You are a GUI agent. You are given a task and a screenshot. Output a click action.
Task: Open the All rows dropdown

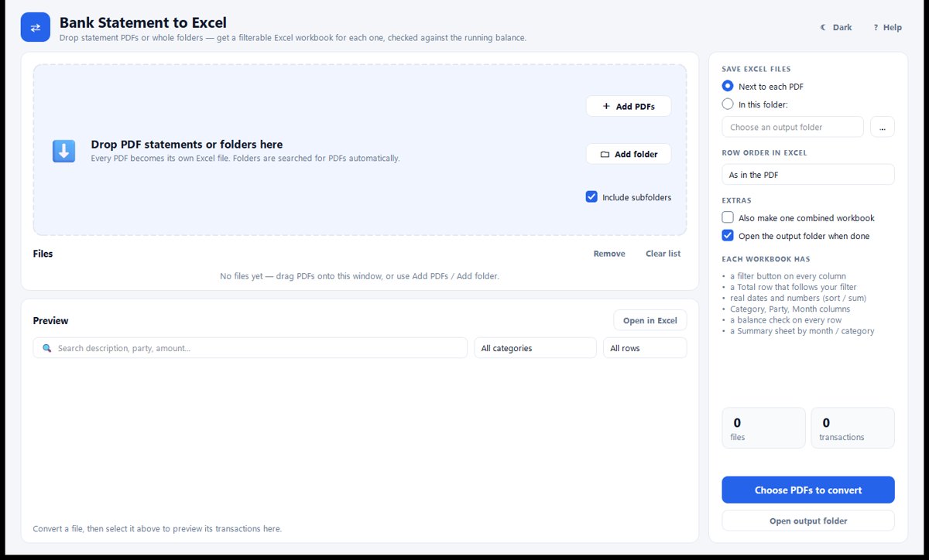point(645,348)
